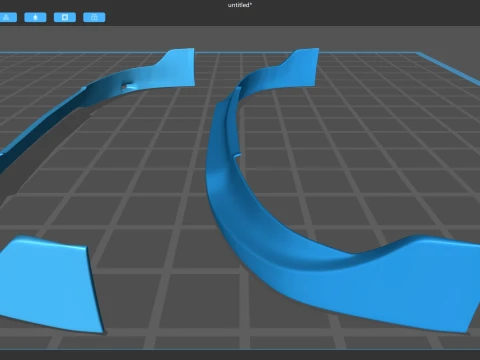Click the toolbar button with the bottle-shaped icon

tap(35, 17)
